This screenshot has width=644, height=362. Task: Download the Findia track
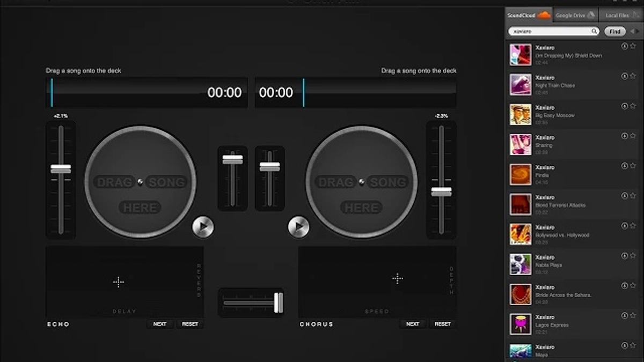(625, 166)
